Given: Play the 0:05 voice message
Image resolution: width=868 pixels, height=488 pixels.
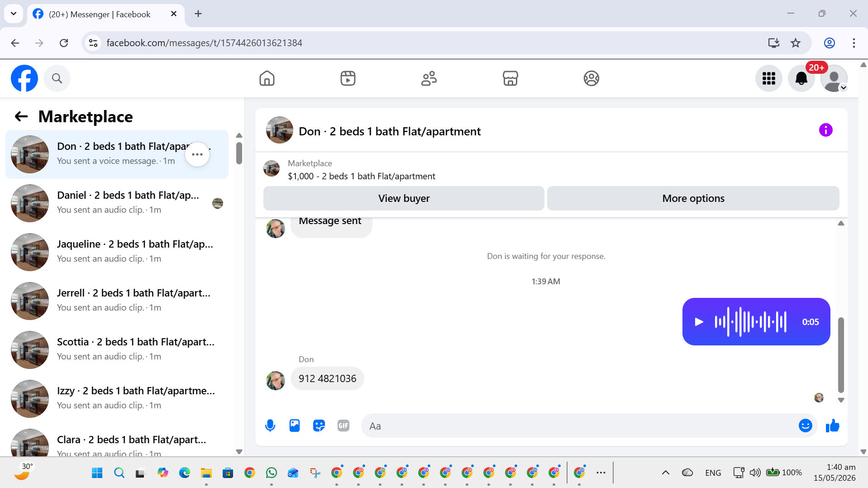Looking at the screenshot, I should click(699, 322).
